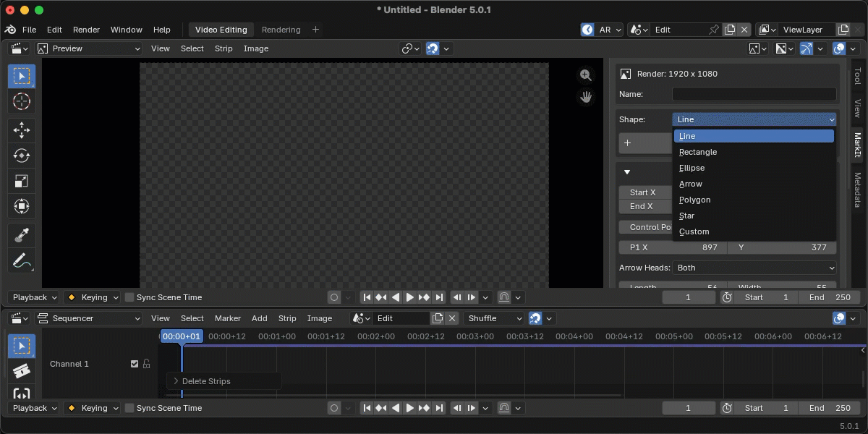Select the Annotate pencil tool

(22, 260)
